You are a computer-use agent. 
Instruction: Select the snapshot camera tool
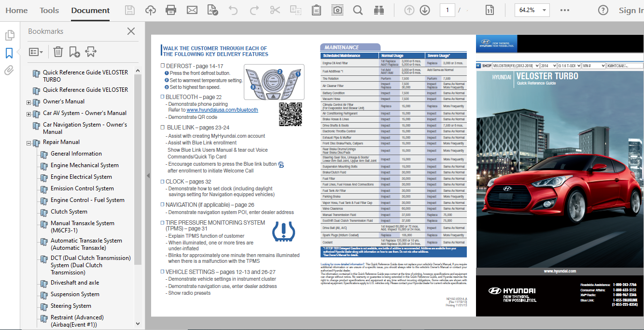(337, 10)
